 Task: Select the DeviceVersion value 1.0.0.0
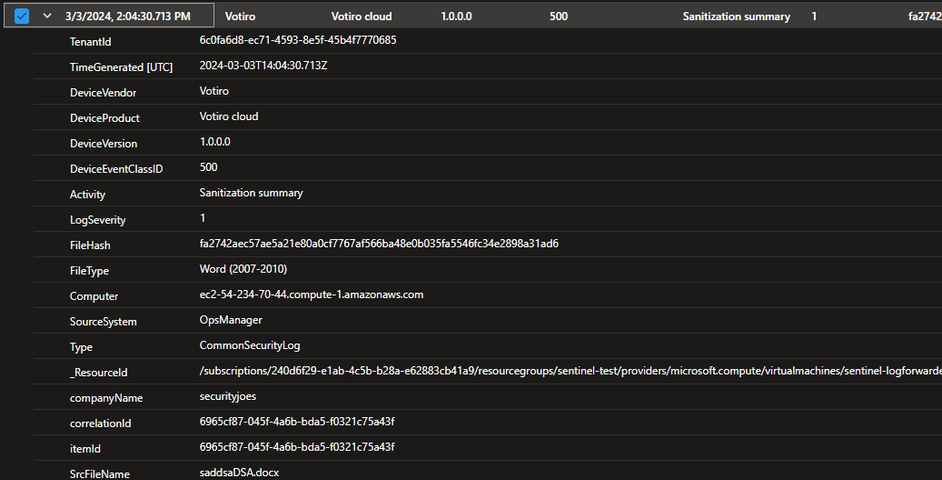(215, 142)
